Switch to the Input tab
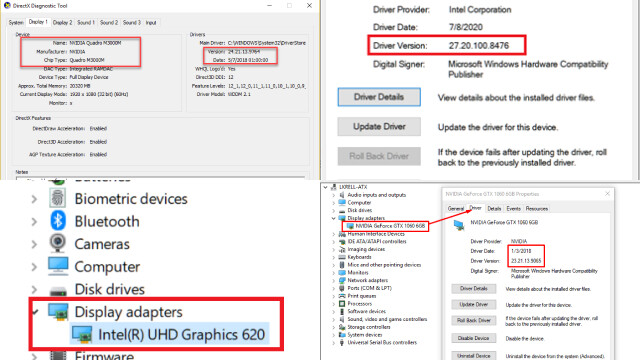The width and height of the screenshot is (640, 360). 151,23
